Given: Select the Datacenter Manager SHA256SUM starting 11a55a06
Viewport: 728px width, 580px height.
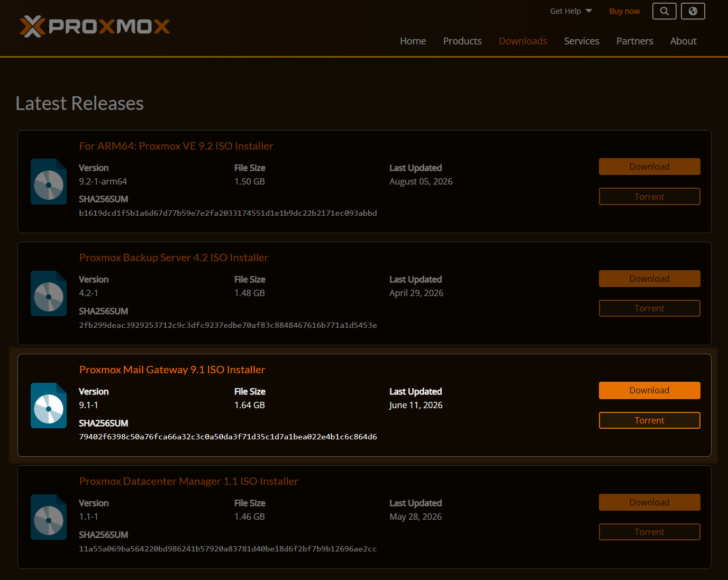Looking at the screenshot, I should coord(228,549).
